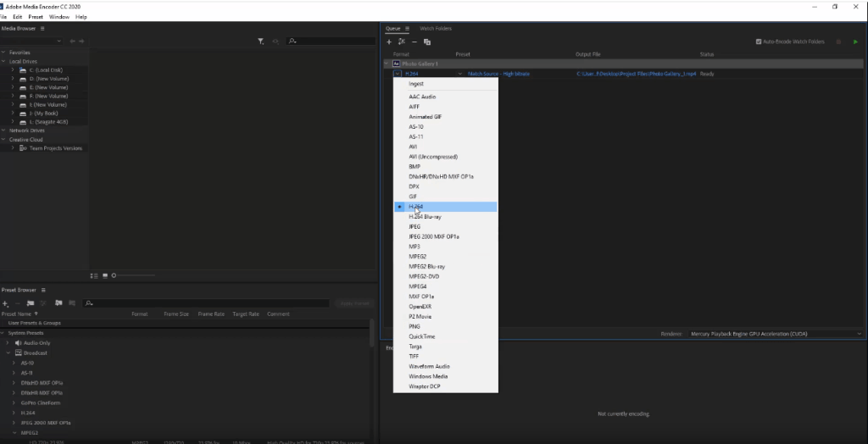868x444 pixels.
Task: Click the Preset Browser delete preset minus icon
Action: [17, 302]
